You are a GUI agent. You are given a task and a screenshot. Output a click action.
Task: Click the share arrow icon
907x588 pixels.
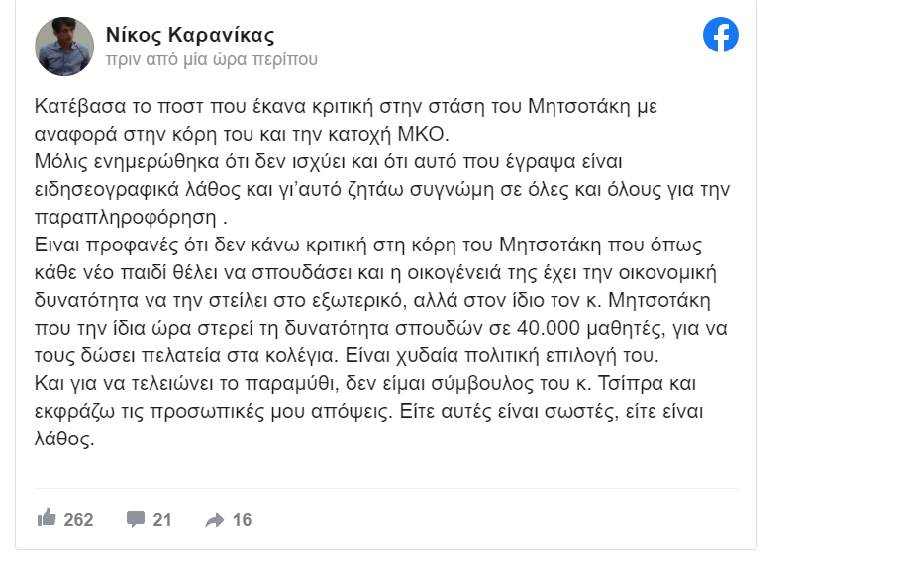(x=215, y=520)
